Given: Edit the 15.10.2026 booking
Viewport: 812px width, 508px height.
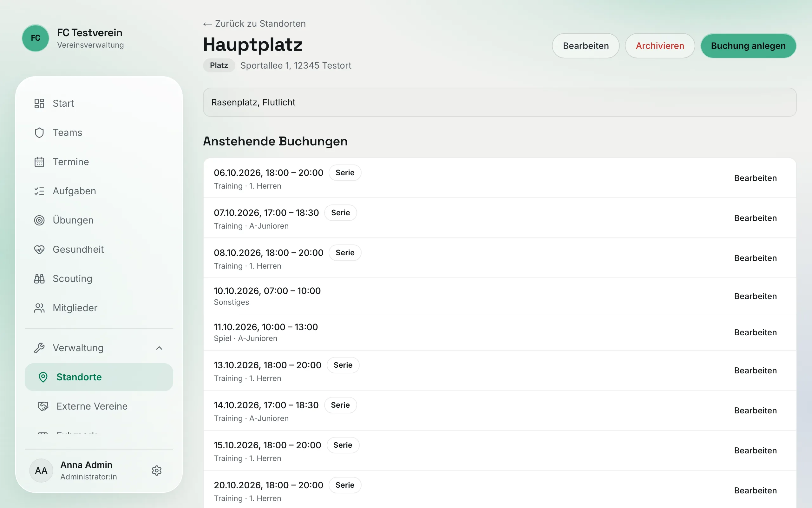Looking at the screenshot, I should pos(755,451).
